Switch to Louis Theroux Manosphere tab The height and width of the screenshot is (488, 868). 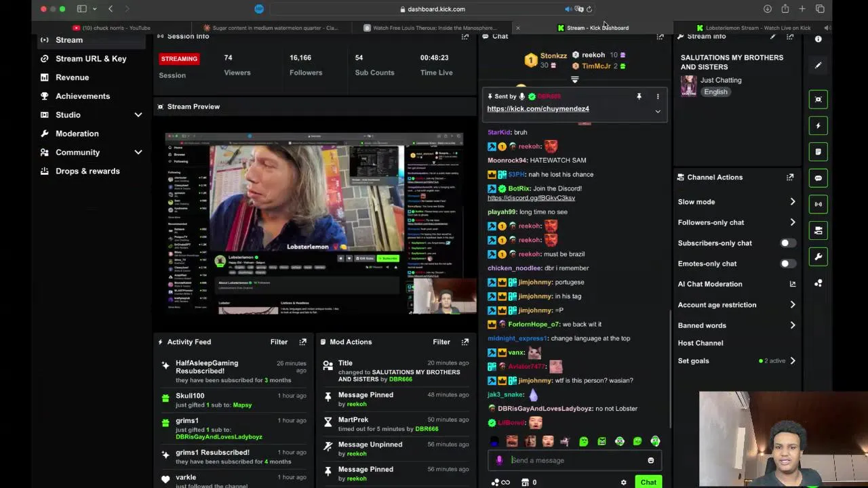pos(434,28)
